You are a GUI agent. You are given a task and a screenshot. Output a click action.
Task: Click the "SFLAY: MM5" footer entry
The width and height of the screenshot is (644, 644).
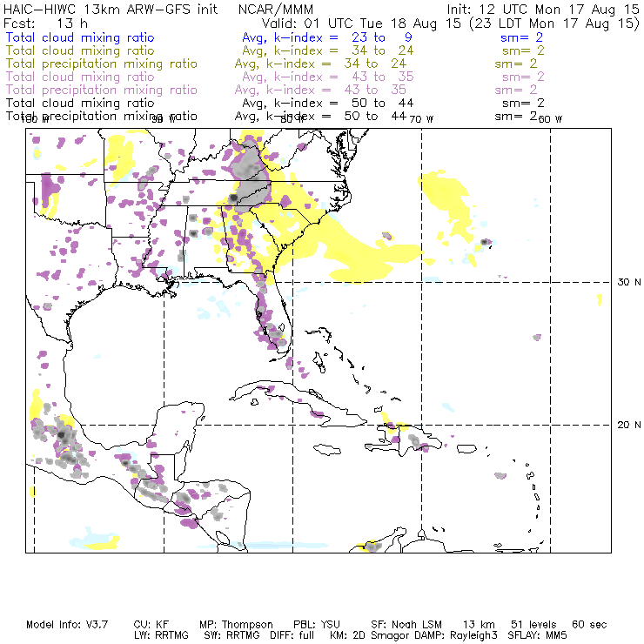tap(538, 635)
